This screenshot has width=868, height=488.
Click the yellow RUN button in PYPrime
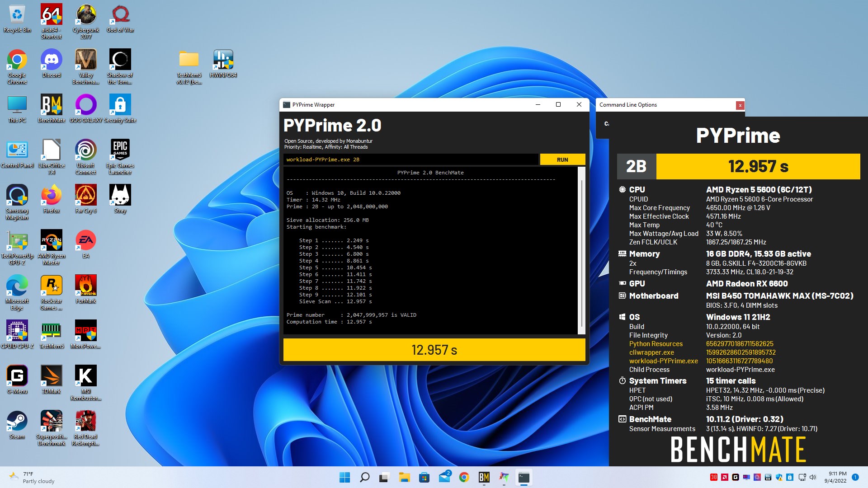pyautogui.click(x=562, y=160)
